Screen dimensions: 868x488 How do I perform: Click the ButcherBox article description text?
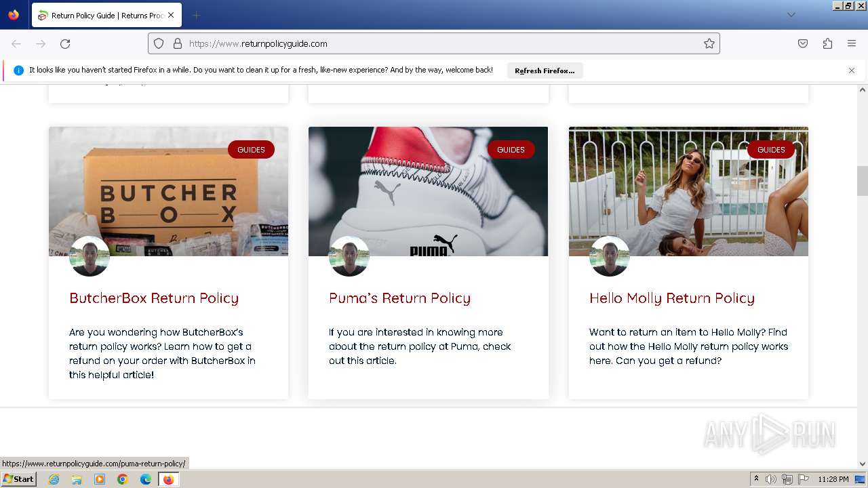(163, 353)
